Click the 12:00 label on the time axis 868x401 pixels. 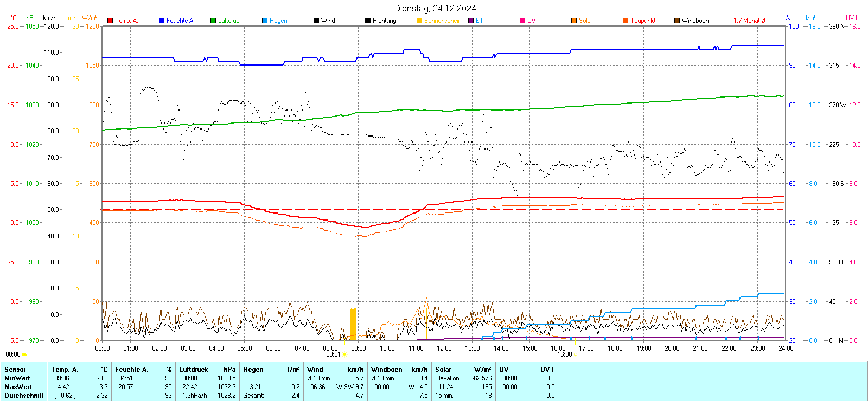click(x=444, y=348)
